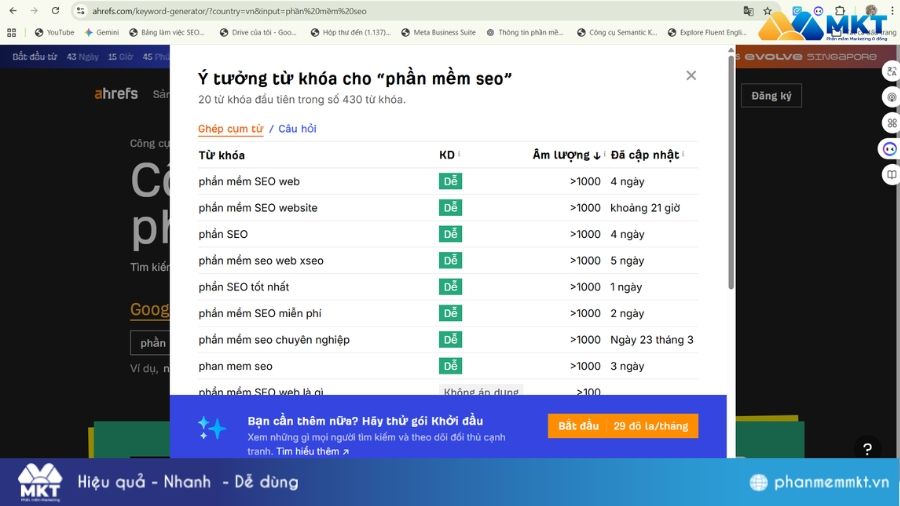
Task: Click the dialog vertical scrollbar
Action: click(731, 172)
